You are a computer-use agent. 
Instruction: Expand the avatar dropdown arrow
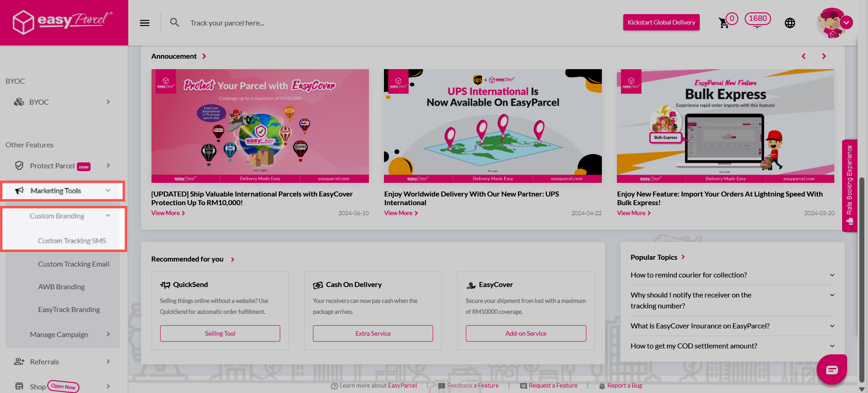[x=847, y=22]
